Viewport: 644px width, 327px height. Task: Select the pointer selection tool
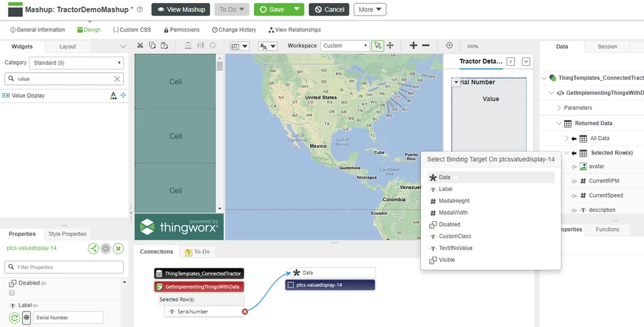(378, 46)
